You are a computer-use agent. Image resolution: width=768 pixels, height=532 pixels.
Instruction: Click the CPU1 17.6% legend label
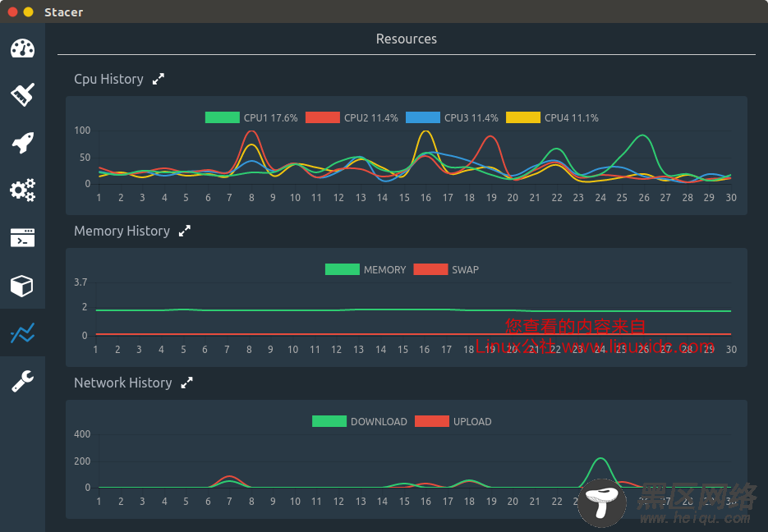[271, 118]
